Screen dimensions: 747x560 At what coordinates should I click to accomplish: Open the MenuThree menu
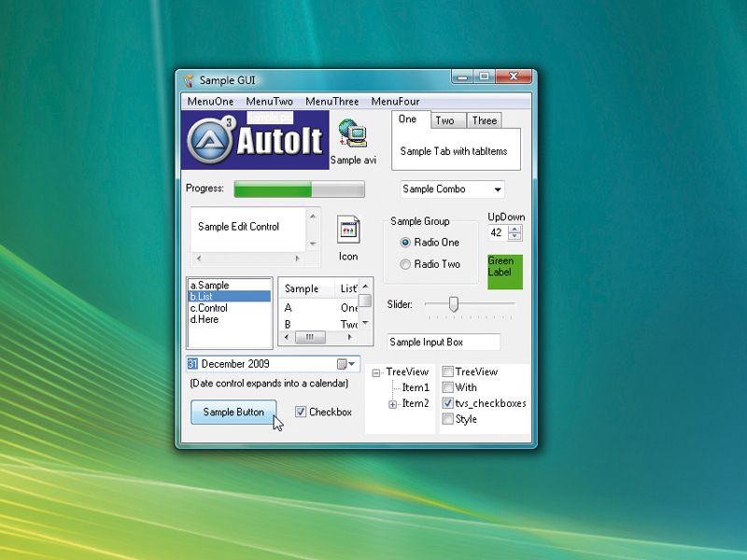(x=332, y=102)
